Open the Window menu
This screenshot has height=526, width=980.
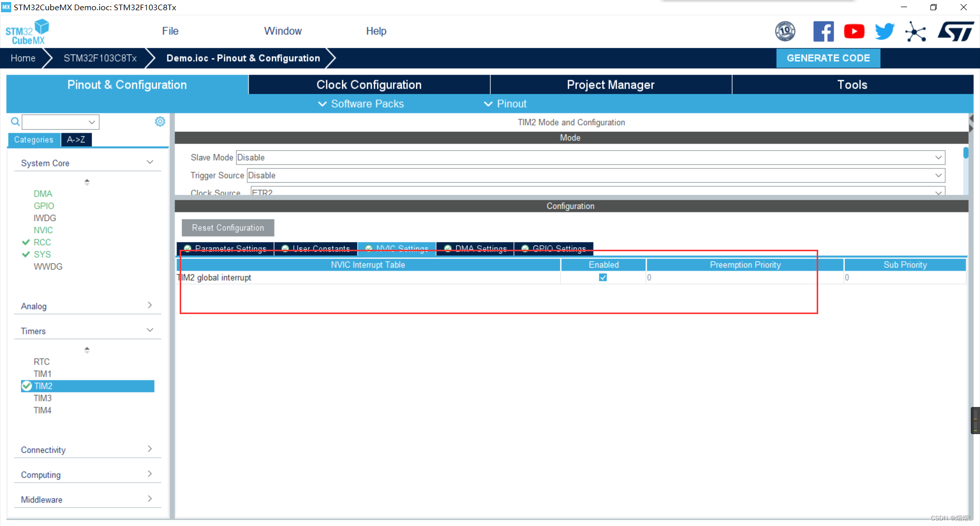point(283,31)
